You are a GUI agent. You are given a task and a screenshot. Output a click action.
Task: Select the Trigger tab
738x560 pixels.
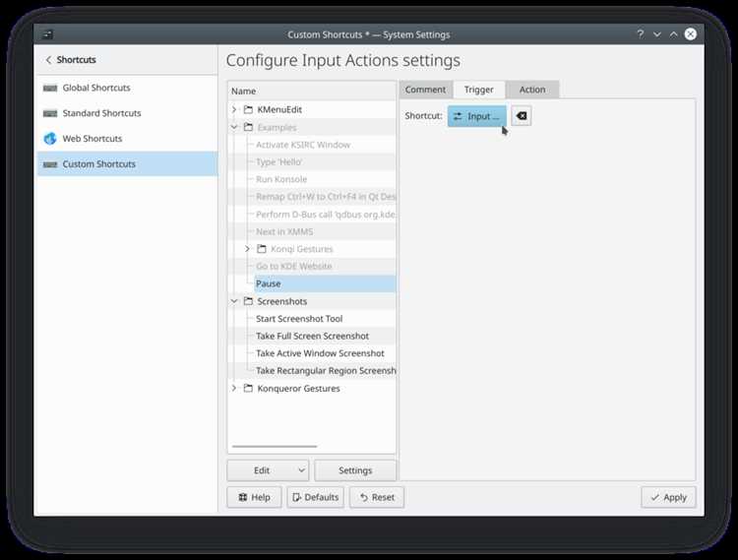479,90
